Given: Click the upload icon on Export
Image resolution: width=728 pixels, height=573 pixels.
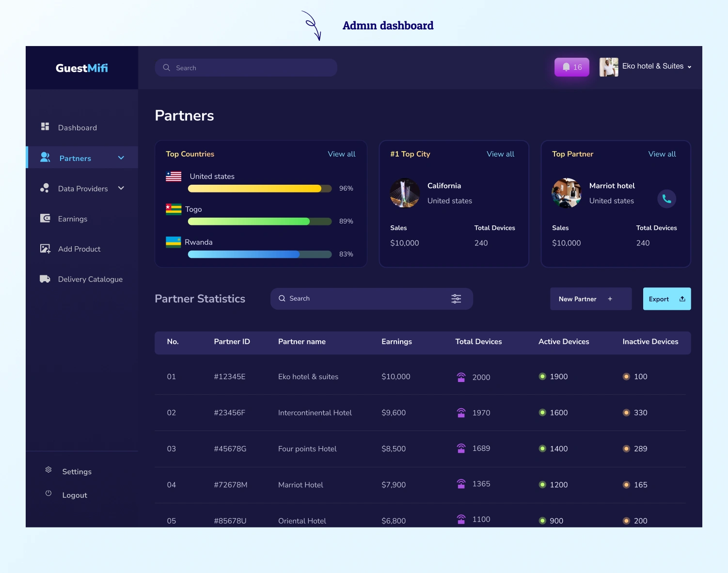Looking at the screenshot, I should pyautogui.click(x=682, y=299).
